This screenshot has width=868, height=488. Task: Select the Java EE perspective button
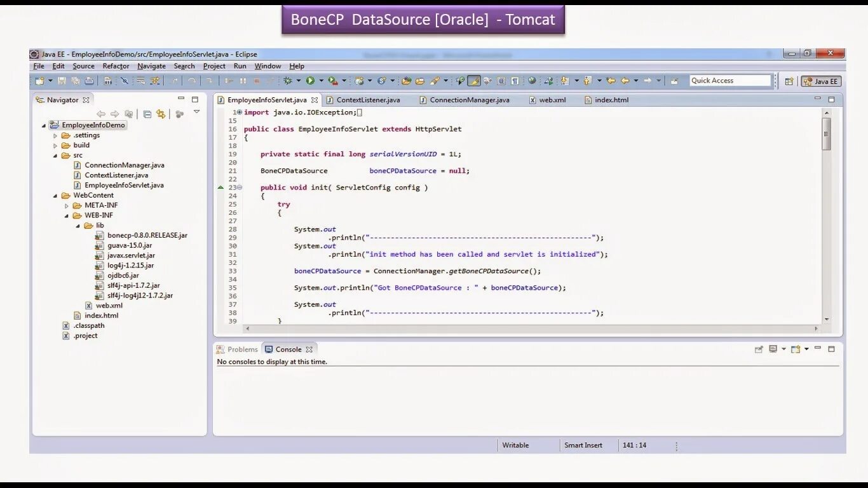[821, 81]
